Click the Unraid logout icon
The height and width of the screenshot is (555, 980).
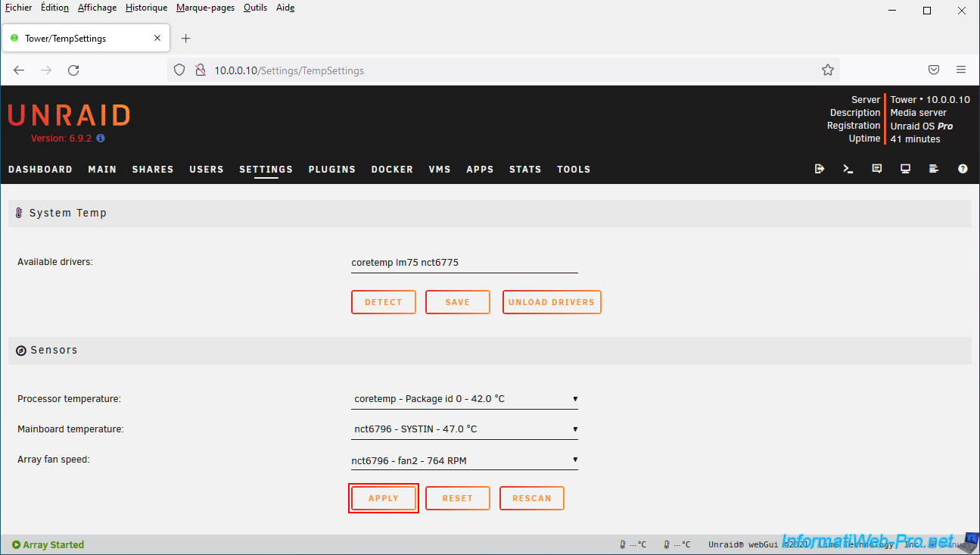(819, 169)
